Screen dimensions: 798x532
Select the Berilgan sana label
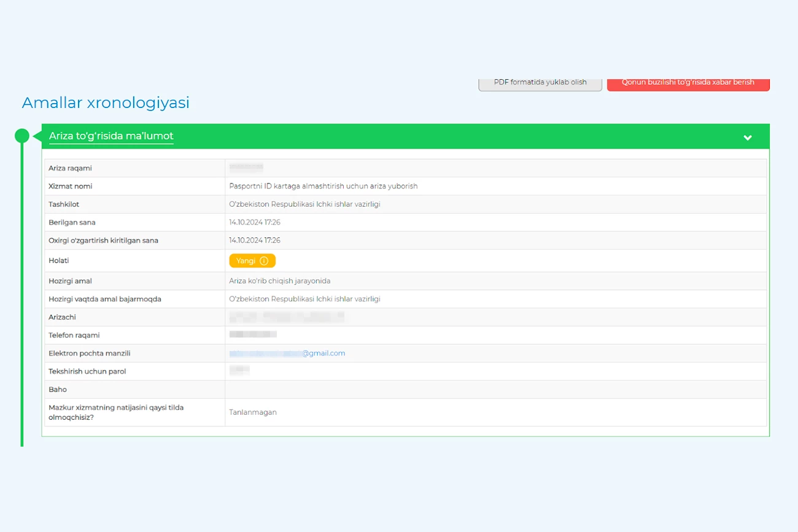72,222
